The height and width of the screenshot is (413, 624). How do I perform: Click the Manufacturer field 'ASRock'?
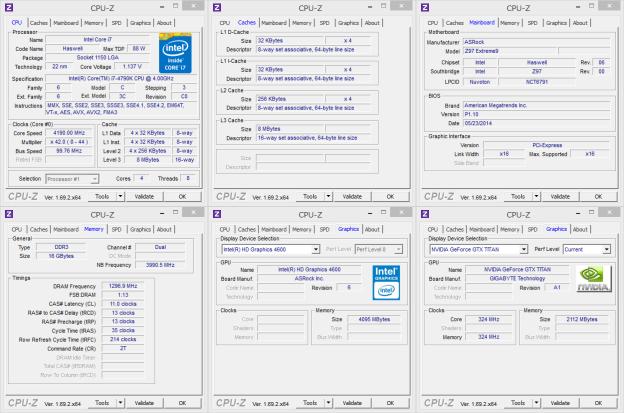pos(536,42)
